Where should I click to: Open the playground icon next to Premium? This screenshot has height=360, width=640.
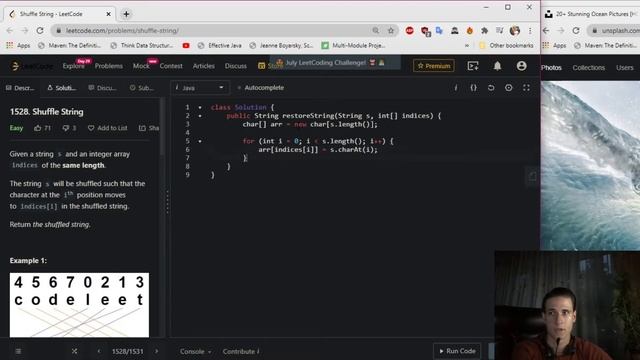click(x=473, y=66)
